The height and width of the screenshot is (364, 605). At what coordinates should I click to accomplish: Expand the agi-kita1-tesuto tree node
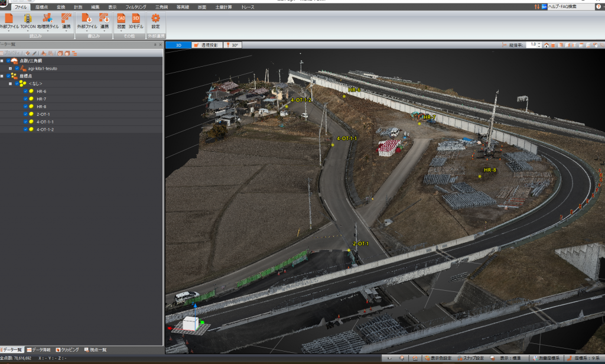tap(10, 69)
